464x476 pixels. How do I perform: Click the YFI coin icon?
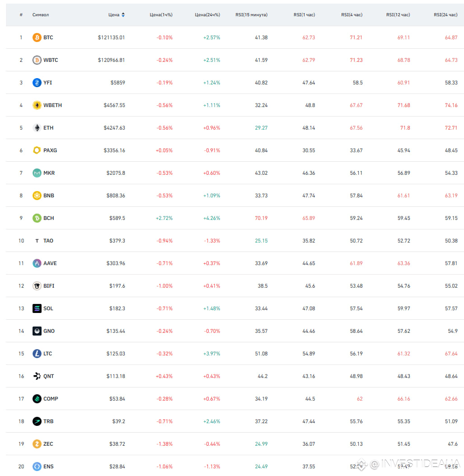(37, 83)
